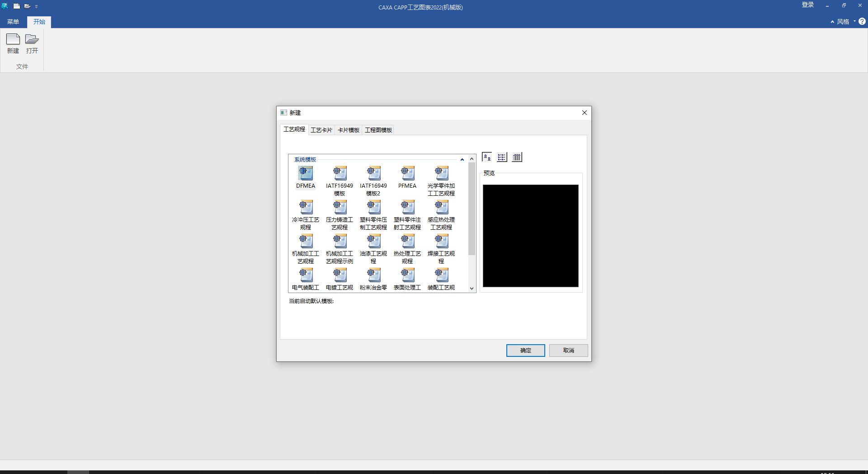Image resolution: width=868 pixels, height=474 pixels.
Task: Confirm with the 确定 button
Action: click(525, 351)
